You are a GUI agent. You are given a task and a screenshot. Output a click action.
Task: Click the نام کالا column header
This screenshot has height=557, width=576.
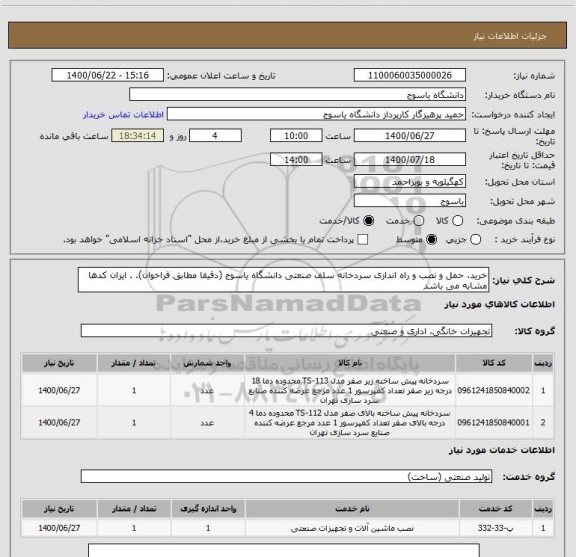tap(350, 363)
